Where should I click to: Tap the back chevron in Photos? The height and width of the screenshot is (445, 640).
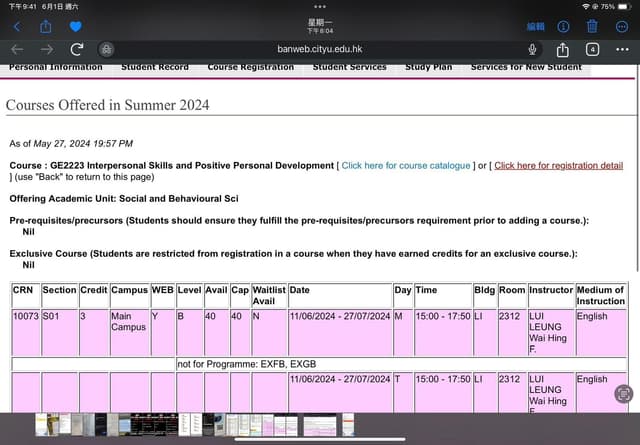click(16, 26)
